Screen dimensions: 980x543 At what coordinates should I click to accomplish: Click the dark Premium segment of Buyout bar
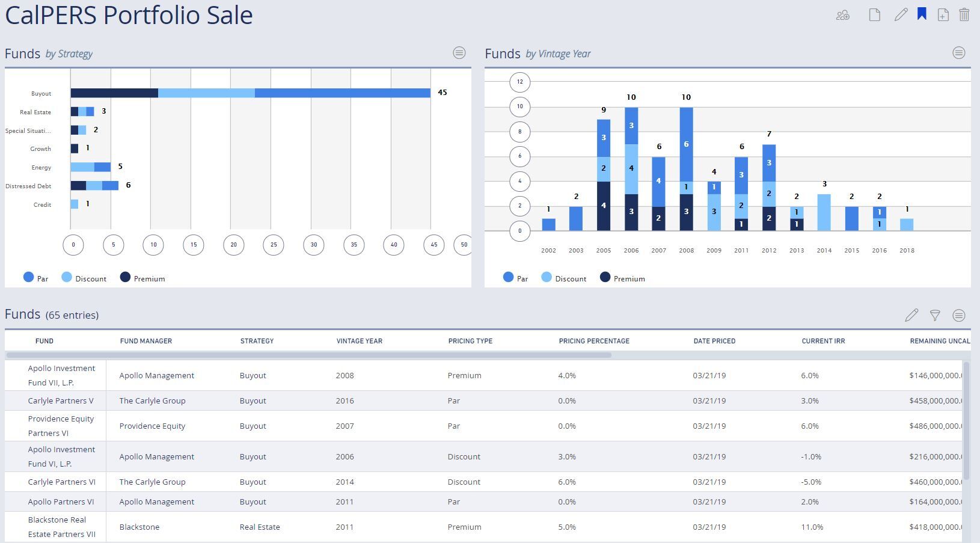(x=114, y=93)
